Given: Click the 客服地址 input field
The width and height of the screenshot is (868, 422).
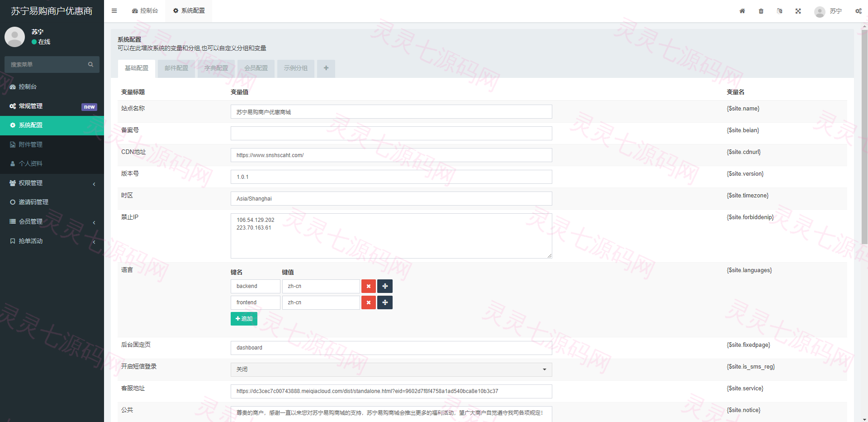Looking at the screenshot, I should [x=391, y=391].
